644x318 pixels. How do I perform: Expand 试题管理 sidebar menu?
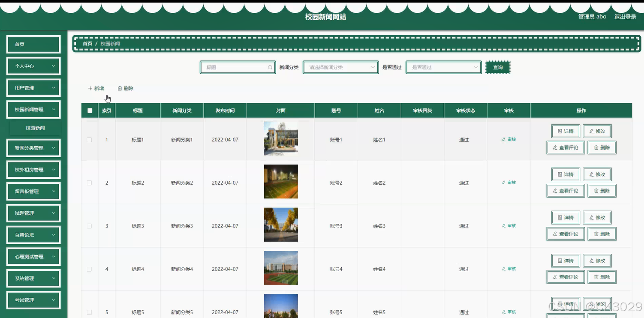[x=33, y=213]
